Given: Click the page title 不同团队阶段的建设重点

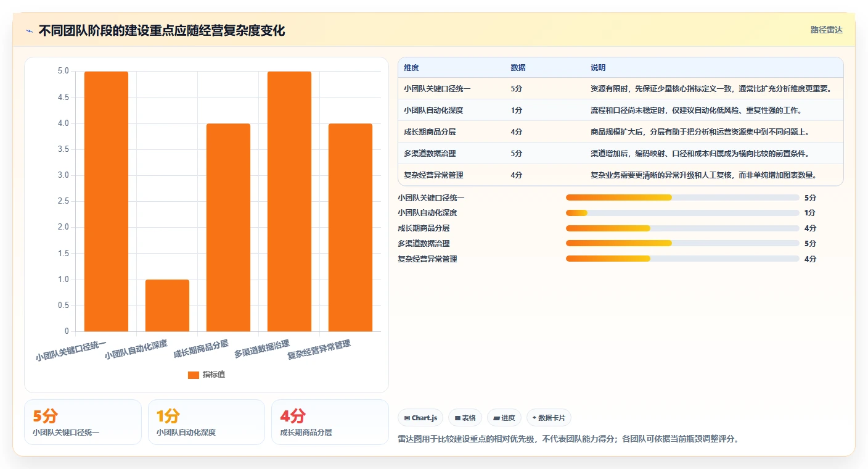Looking at the screenshot, I should coord(162,31).
